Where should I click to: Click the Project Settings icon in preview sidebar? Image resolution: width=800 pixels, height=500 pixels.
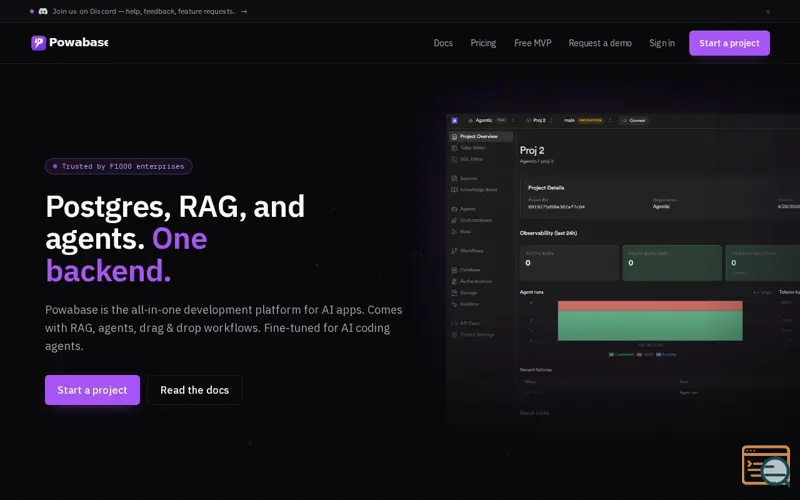tap(454, 335)
